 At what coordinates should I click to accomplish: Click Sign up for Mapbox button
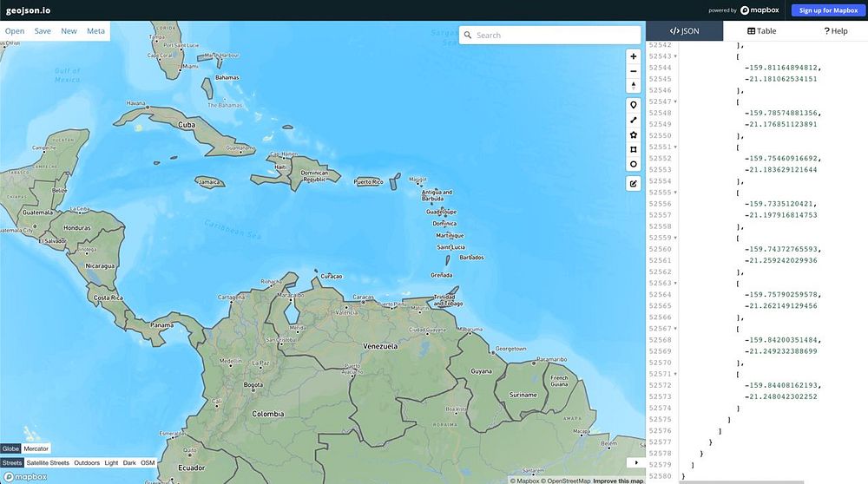pos(828,10)
